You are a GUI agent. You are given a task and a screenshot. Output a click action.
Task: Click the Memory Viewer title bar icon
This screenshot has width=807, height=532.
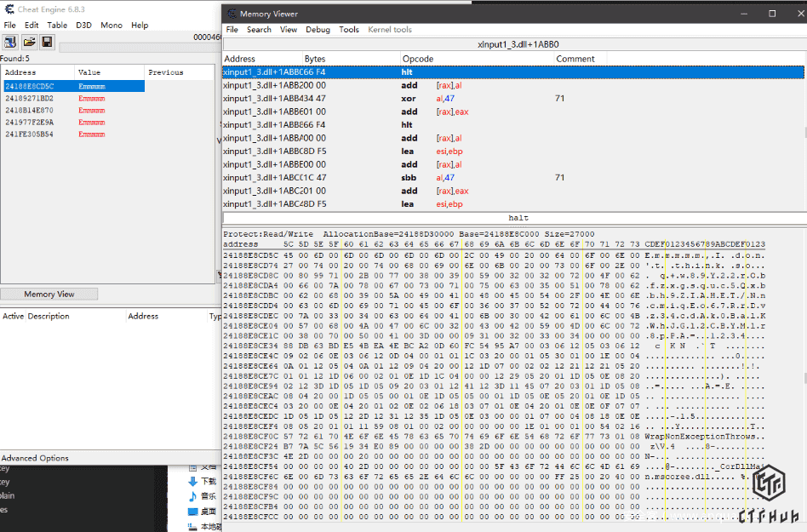coord(231,14)
